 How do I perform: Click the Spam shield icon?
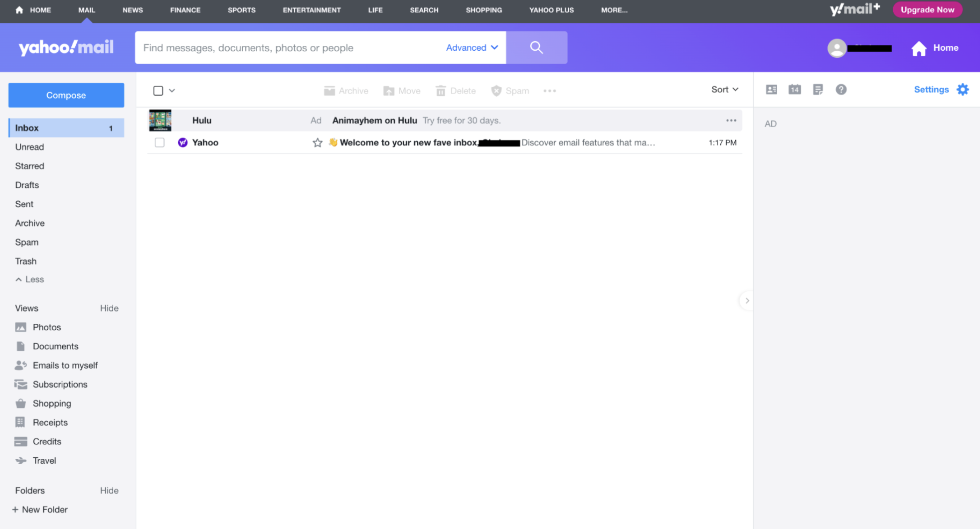pos(496,91)
